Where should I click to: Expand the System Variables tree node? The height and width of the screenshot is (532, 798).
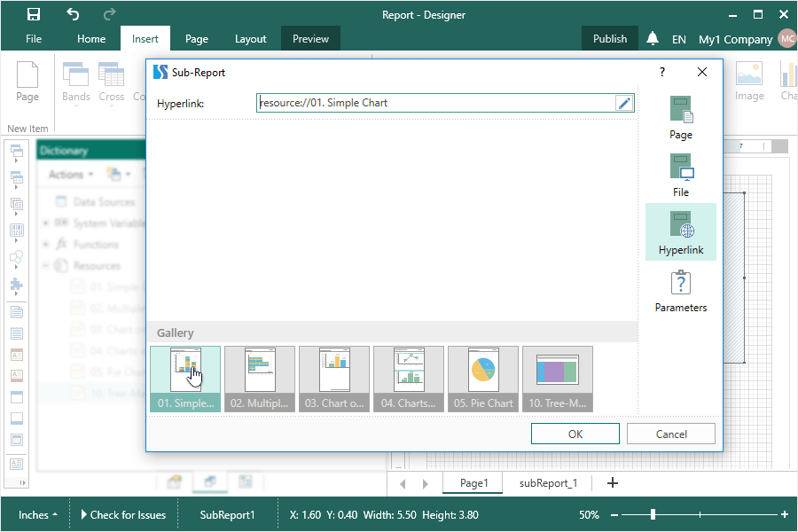click(46, 223)
